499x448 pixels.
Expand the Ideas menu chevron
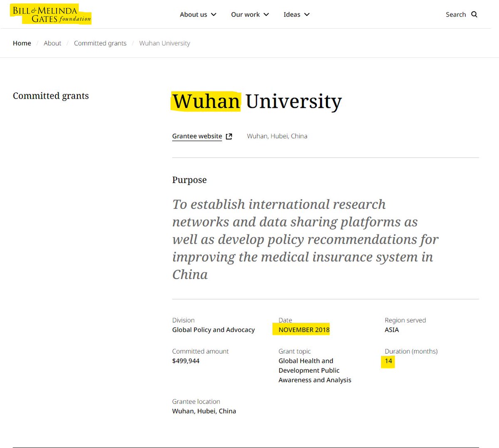pyautogui.click(x=307, y=15)
